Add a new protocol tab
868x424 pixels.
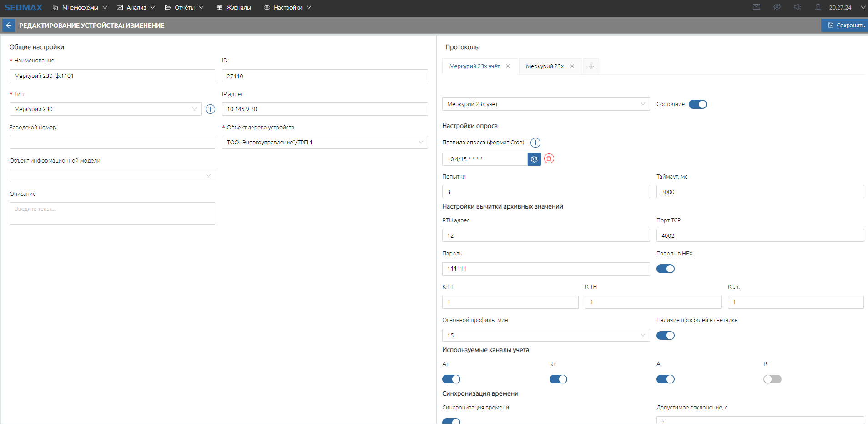591,66
